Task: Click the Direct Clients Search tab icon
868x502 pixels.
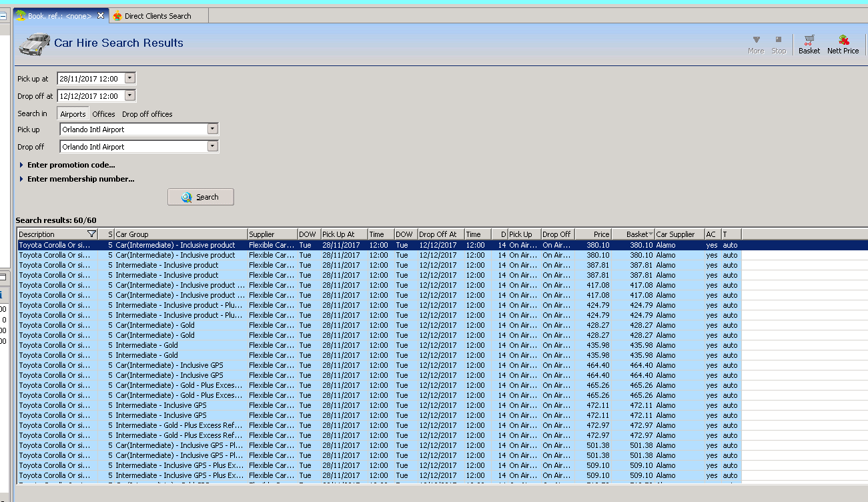Action: point(117,16)
